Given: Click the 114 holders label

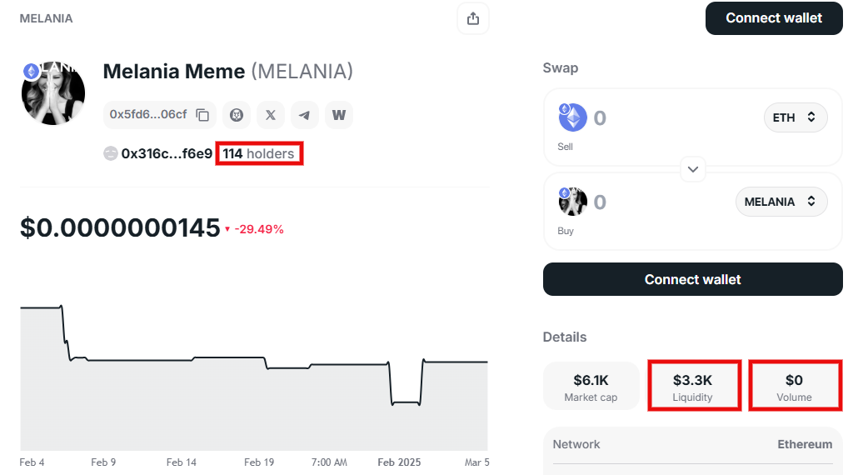Looking at the screenshot, I should click(258, 153).
